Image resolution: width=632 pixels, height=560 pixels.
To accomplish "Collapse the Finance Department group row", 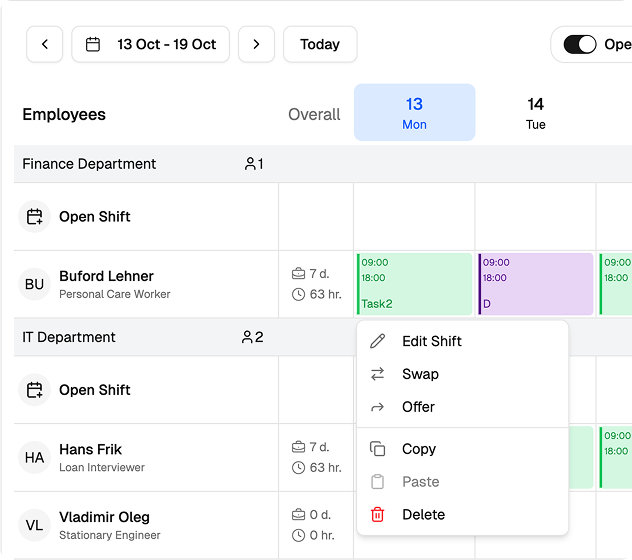I will (x=90, y=164).
